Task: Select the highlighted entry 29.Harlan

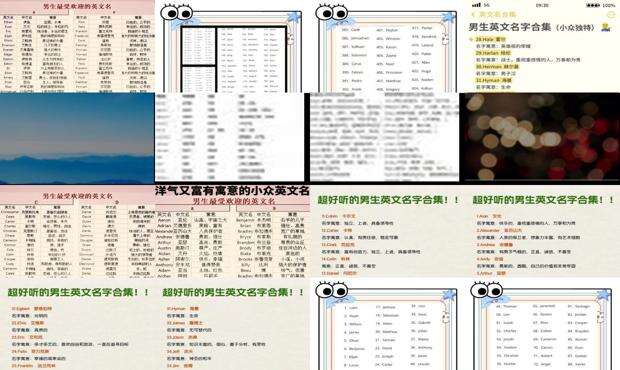Action: [493, 53]
